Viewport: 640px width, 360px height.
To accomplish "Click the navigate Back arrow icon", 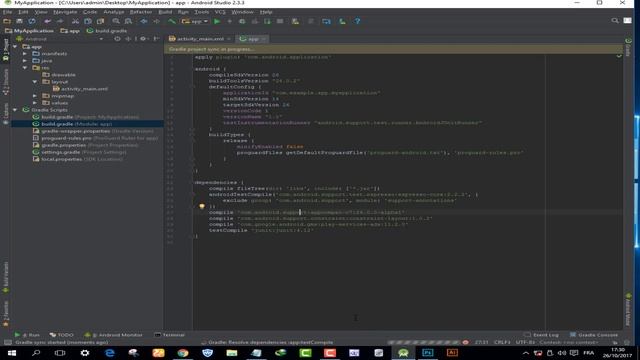I will coord(144,21).
